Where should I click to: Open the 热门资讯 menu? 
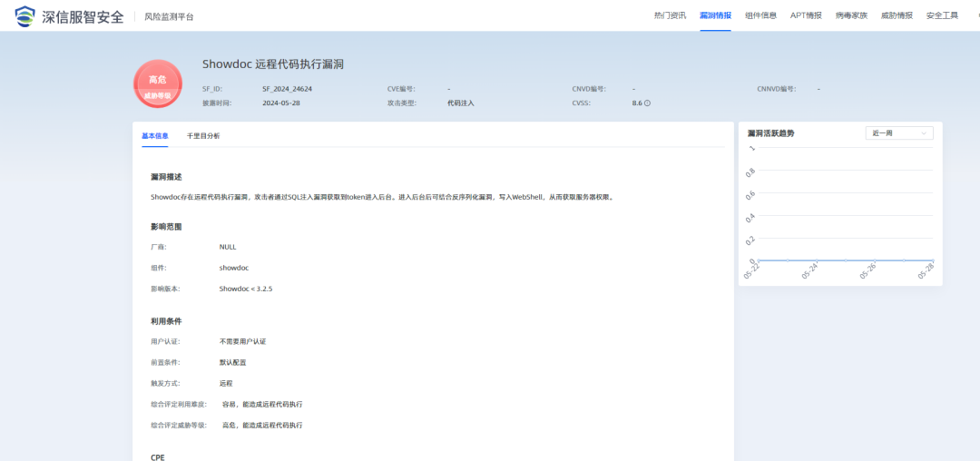click(x=670, y=15)
